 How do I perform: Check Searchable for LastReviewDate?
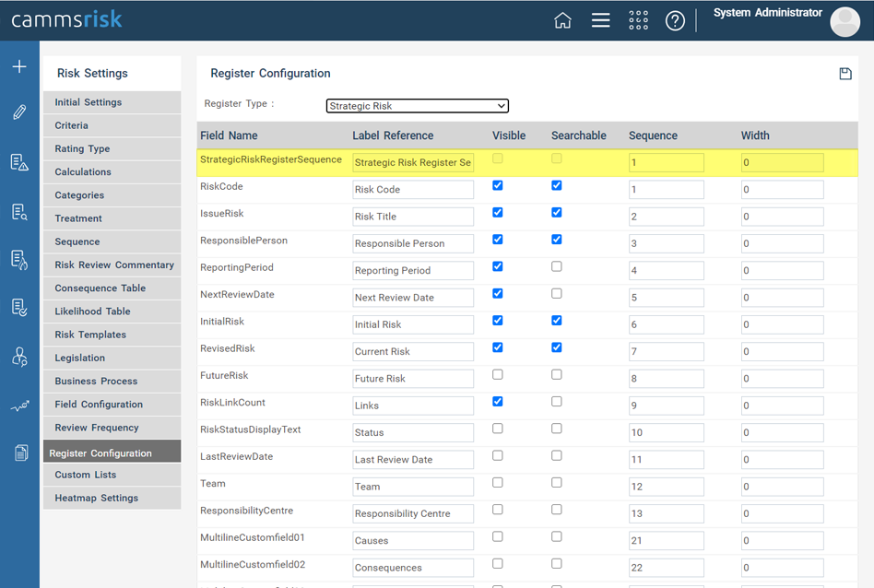tap(556, 455)
